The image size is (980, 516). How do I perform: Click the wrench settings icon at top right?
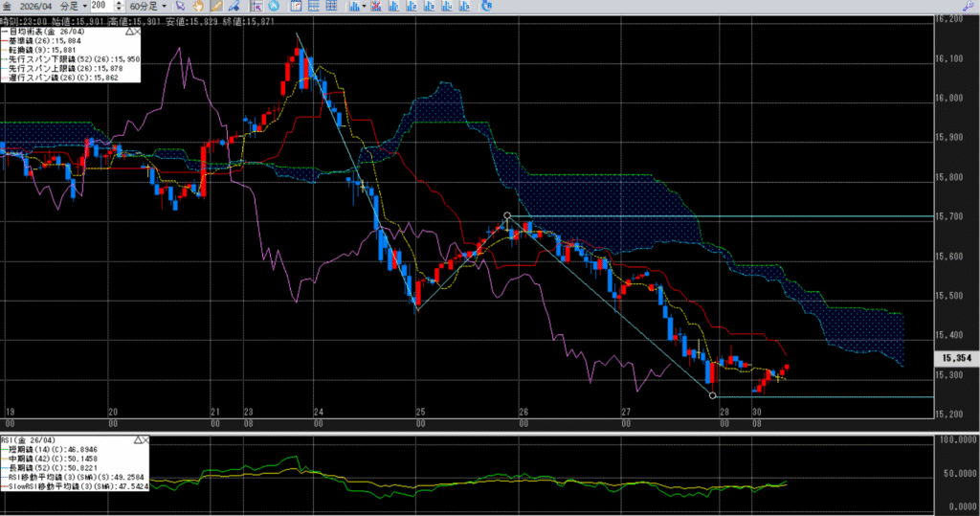(x=969, y=7)
